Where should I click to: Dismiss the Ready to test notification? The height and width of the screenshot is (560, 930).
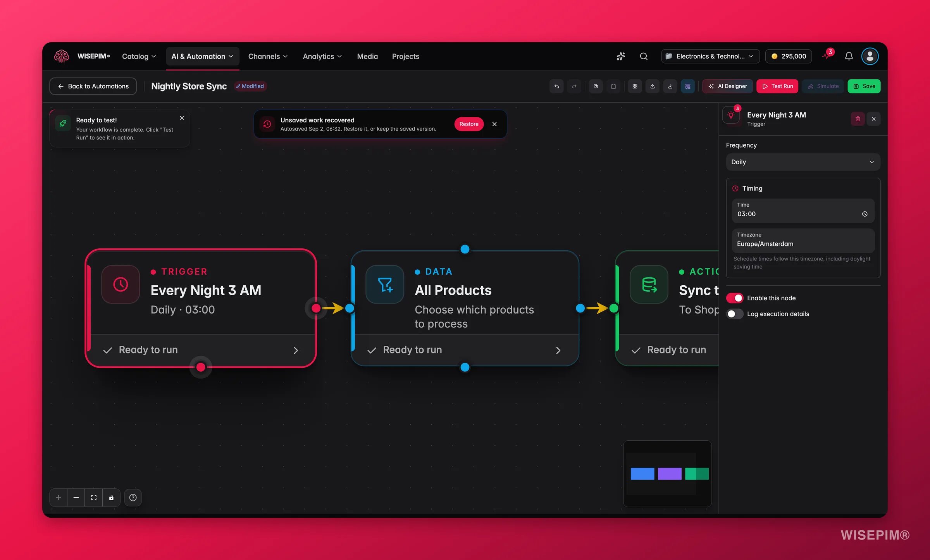point(182,118)
